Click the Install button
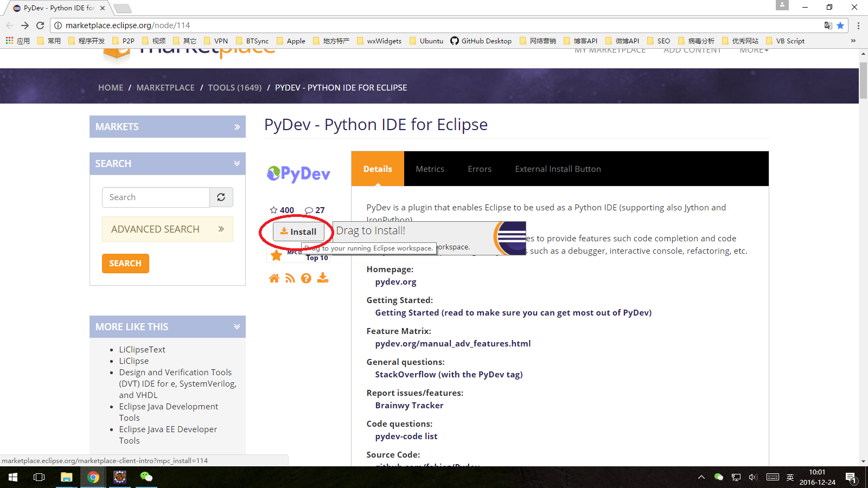The image size is (868, 488). [298, 232]
